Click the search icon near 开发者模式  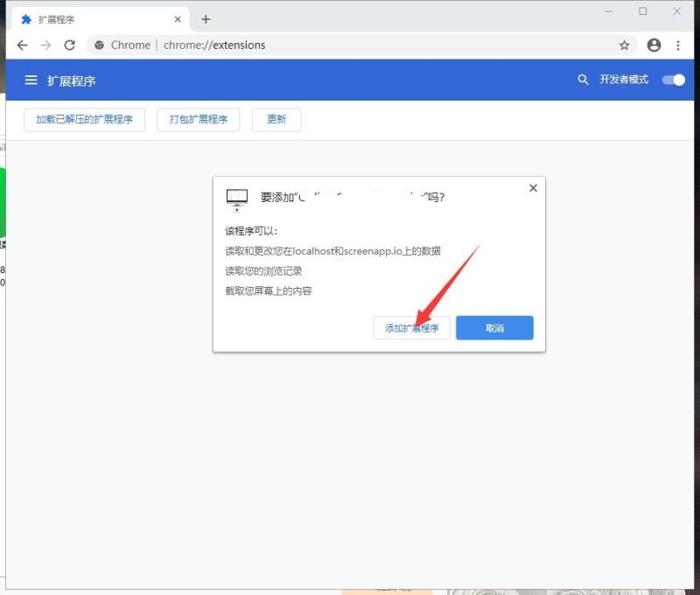(583, 80)
